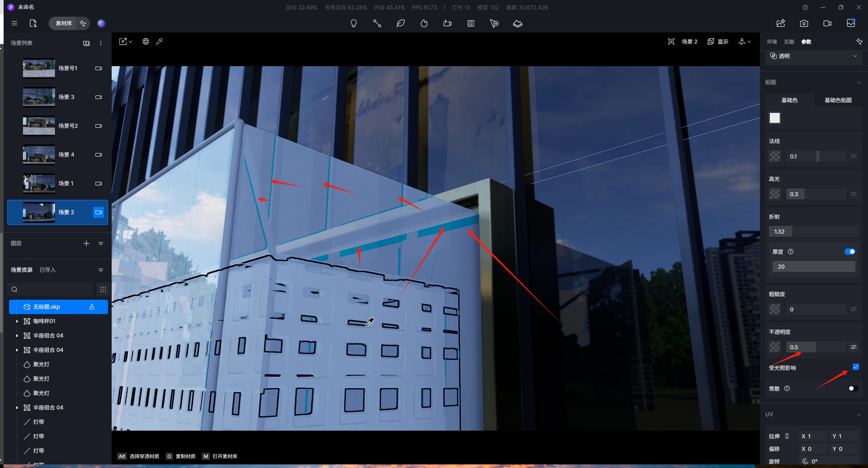
Task: Open the 素材库 asset library
Action: tap(64, 23)
